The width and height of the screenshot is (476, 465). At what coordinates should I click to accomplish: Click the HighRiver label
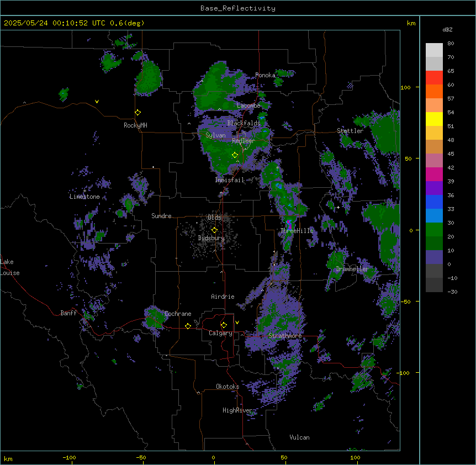point(237,410)
